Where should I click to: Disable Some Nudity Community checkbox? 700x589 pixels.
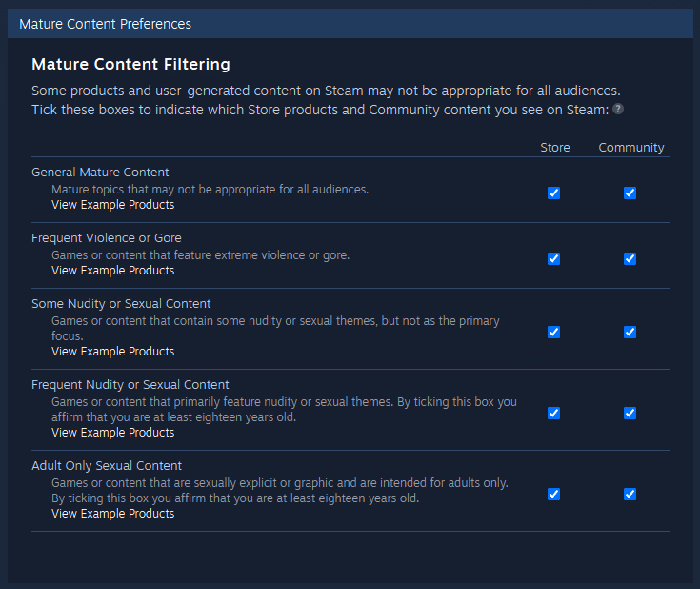pyautogui.click(x=630, y=332)
